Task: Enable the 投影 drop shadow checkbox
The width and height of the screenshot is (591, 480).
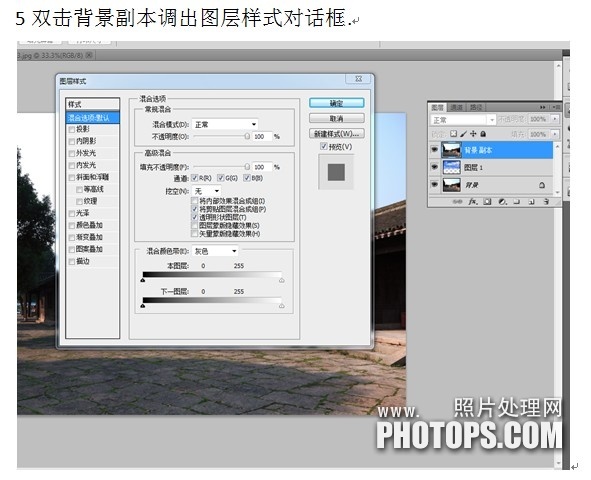Action: (x=72, y=130)
